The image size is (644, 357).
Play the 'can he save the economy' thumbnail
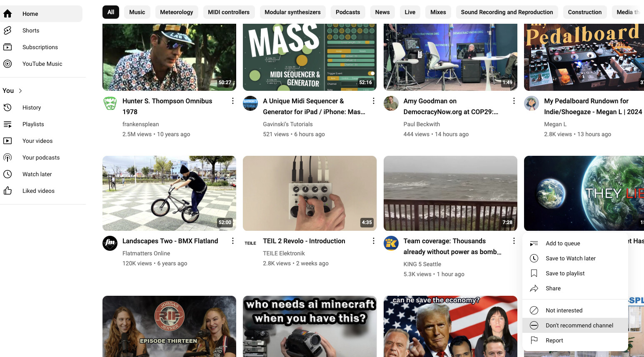point(450,326)
